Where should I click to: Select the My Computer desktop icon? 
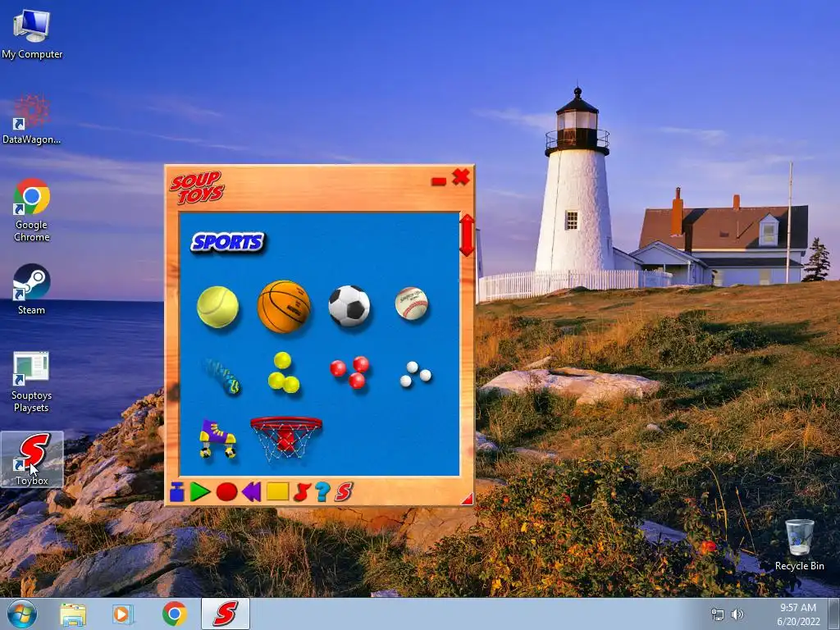click(32, 34)
